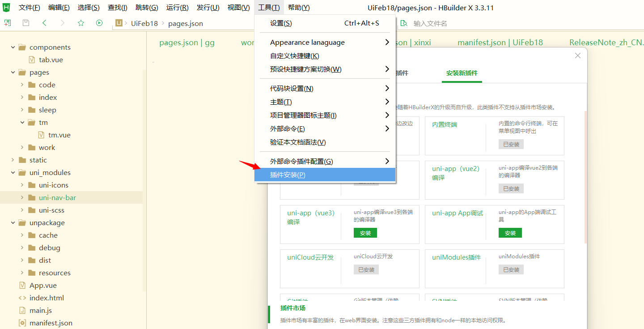Click 已安装 button for uniCloud云开发
644x329 pixels.
(366, 269)
